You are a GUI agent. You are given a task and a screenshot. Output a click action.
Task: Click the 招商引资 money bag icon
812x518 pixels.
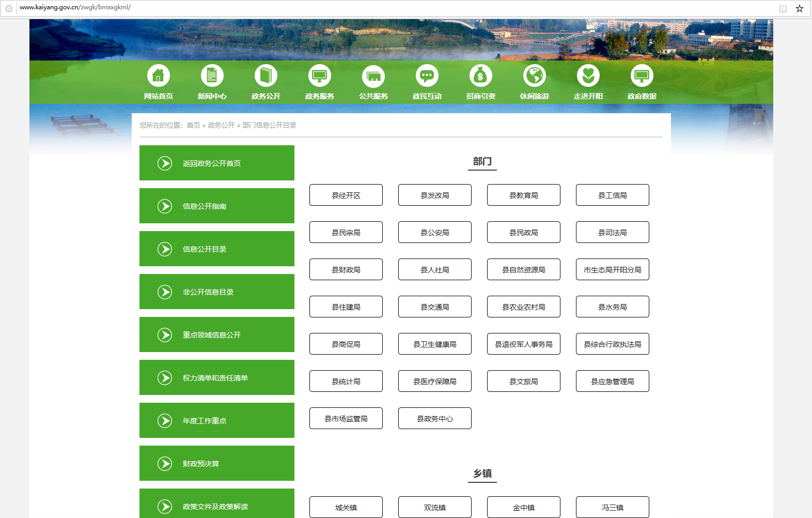pyautogui.click(x=480, y=76)
